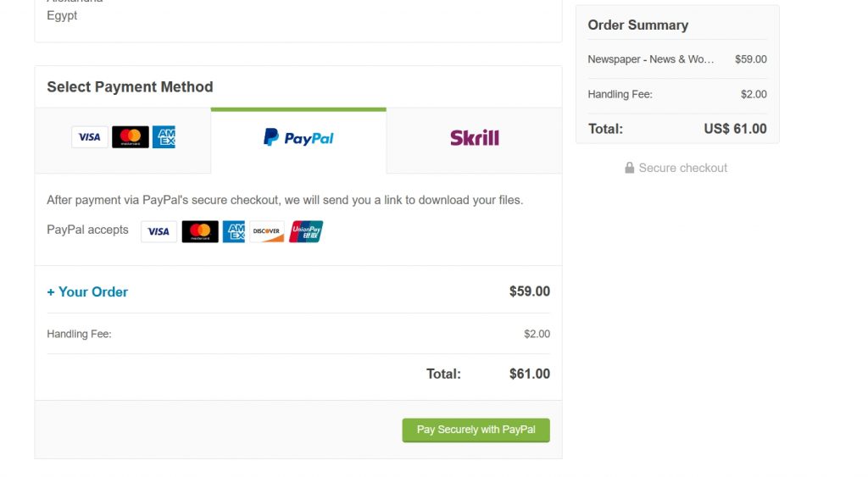Image resolution: width=868 pixels, height=477 pixels.
Task: Click the Mastercard icon in card tab
Action: 130,136
